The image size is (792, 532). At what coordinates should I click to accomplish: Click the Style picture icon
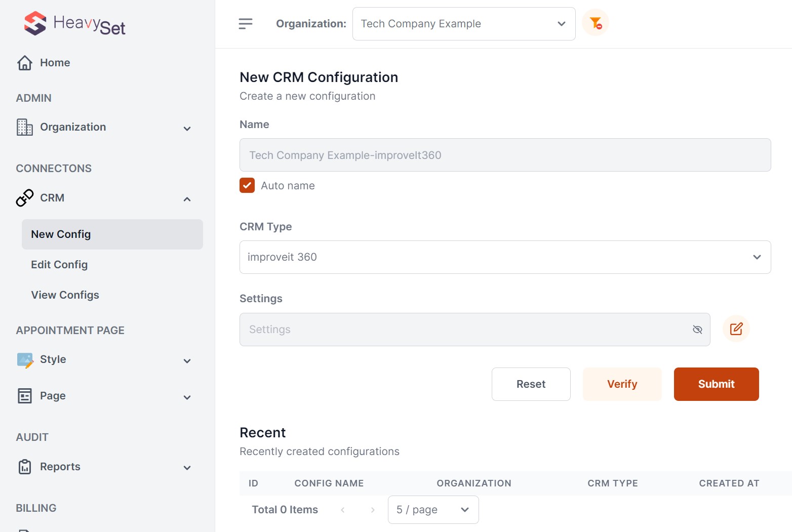click(25, 360)
